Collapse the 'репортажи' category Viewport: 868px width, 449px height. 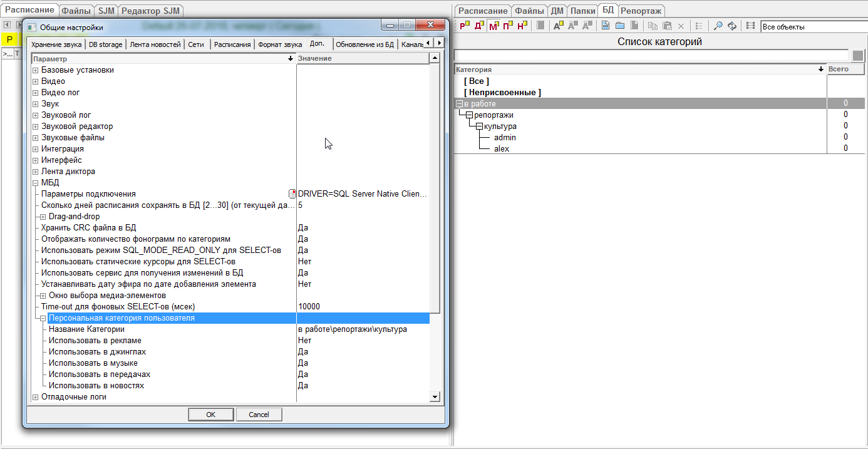[x=469, y=115]
